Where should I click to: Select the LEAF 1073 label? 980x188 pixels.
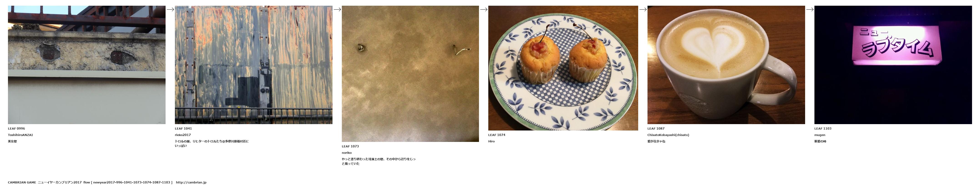[350, 146]
